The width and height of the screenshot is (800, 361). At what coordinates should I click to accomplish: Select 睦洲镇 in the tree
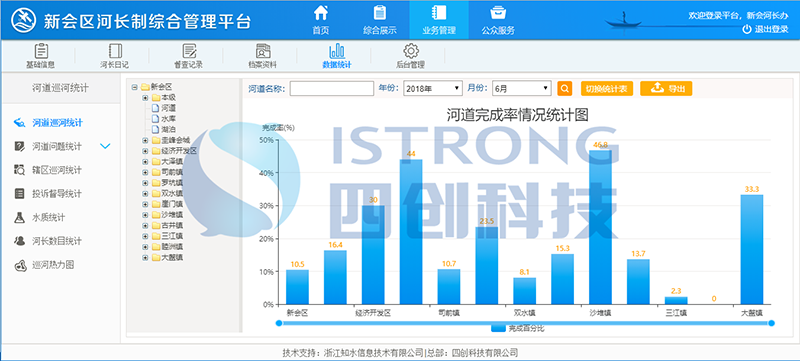pyautogui.click(x=172, y=247)
